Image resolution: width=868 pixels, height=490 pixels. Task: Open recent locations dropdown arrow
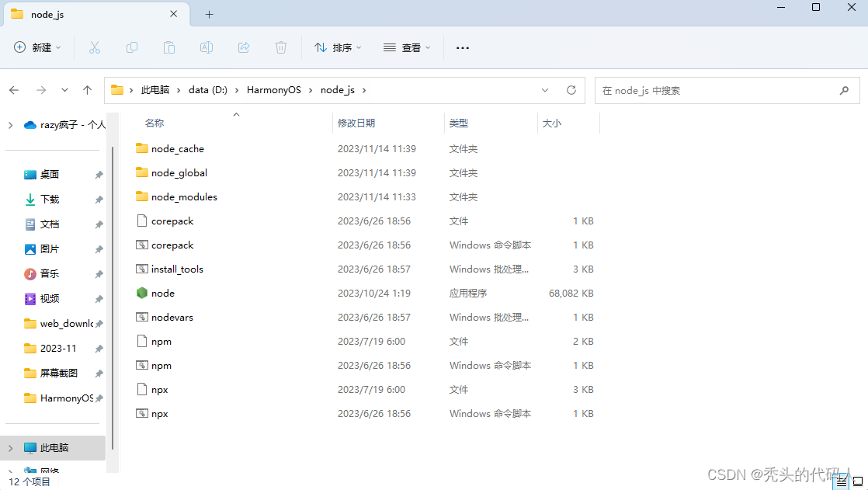click(64, 90)
